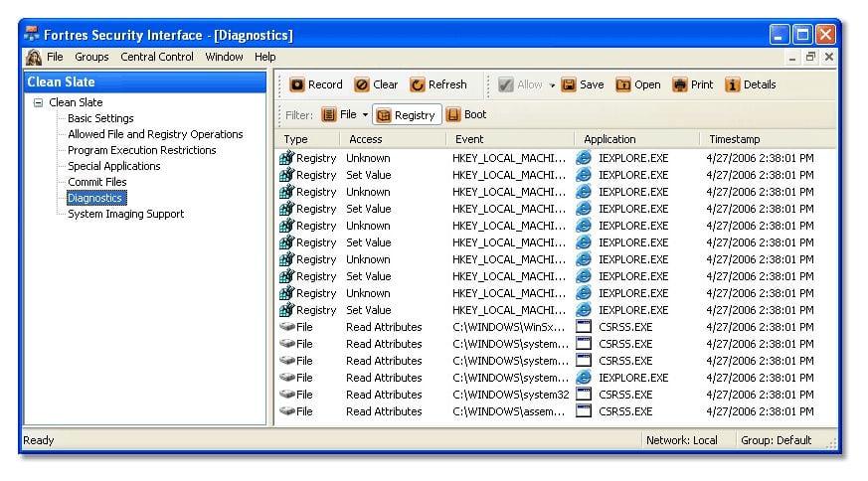Viewport: 868px width, 481px height.
Task: Click the Clean Slate panel header
Action: pos(145,81)
